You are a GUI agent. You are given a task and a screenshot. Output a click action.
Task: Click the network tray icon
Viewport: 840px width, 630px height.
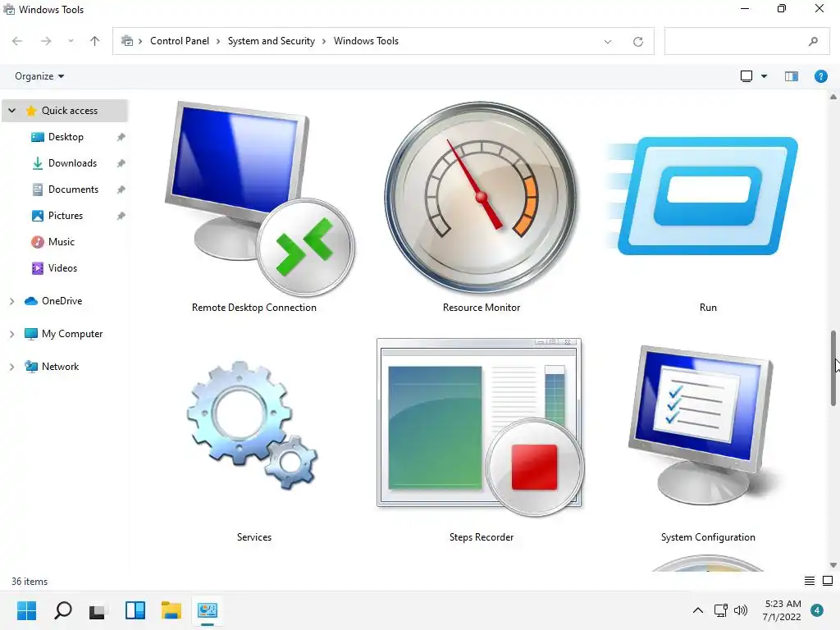720,610
